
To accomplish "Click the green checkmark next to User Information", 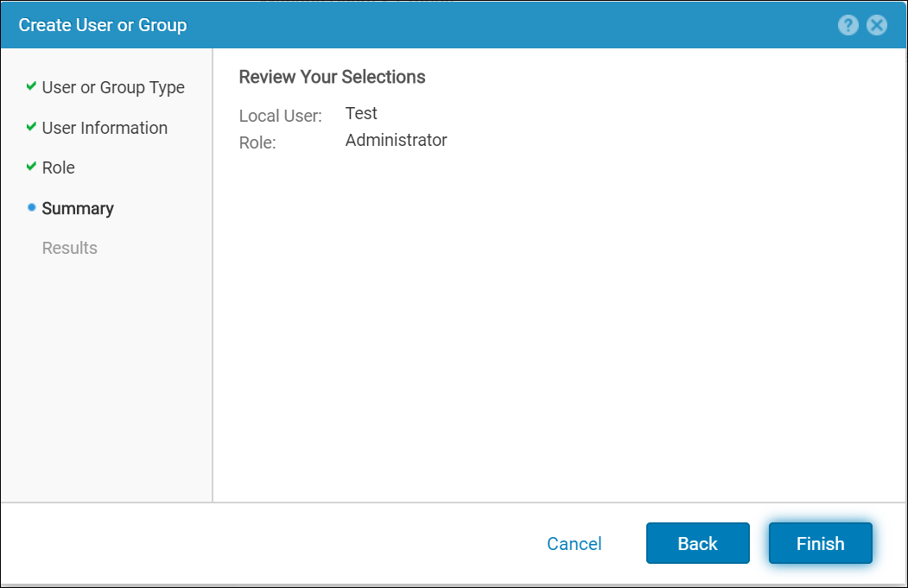I will pos(31,127).
